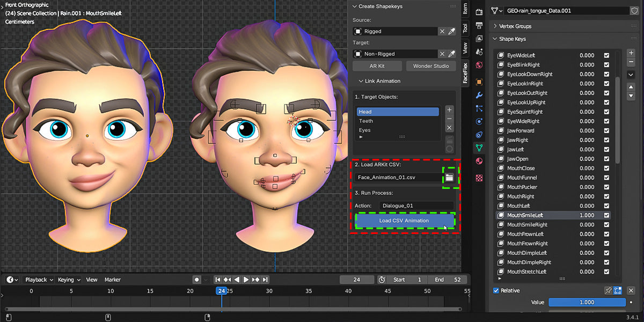
Task: Open the Object Data properties tab
Action: click(479, 148)
